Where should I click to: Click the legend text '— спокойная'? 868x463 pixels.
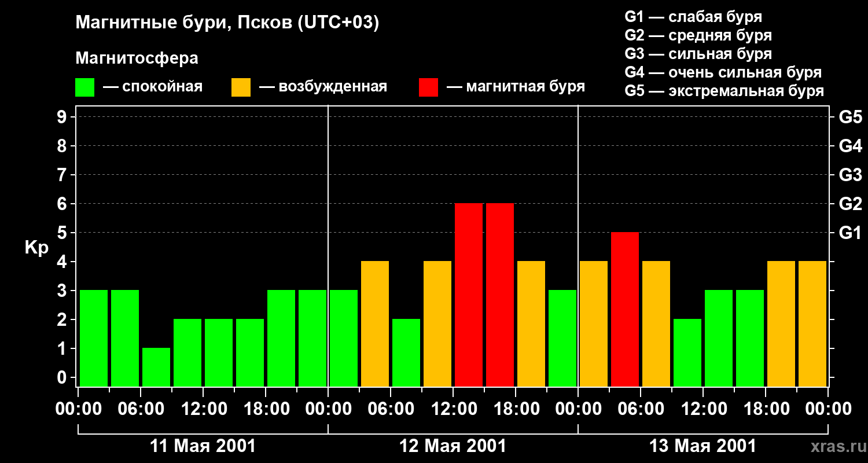pyautogui.click(x=153, y=87)
